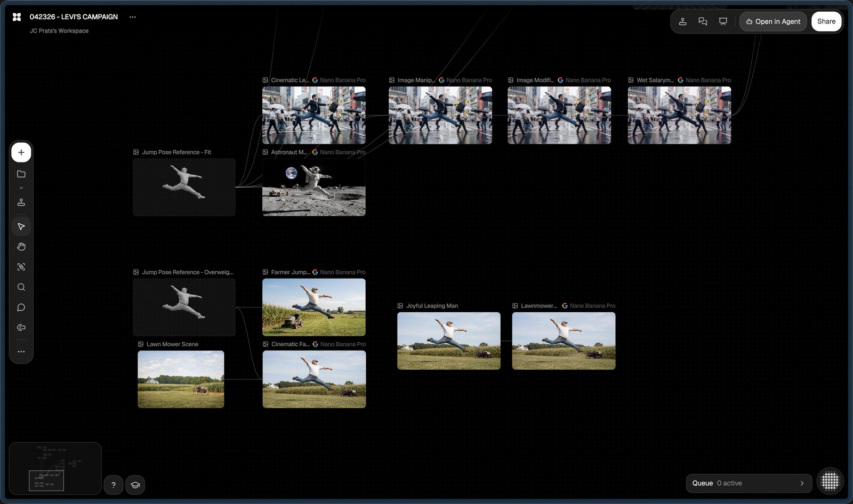Click the frame capture tool icon
The width and height of the screenshot is (853, 504).
pyautogui.click(x=21, y=267)
